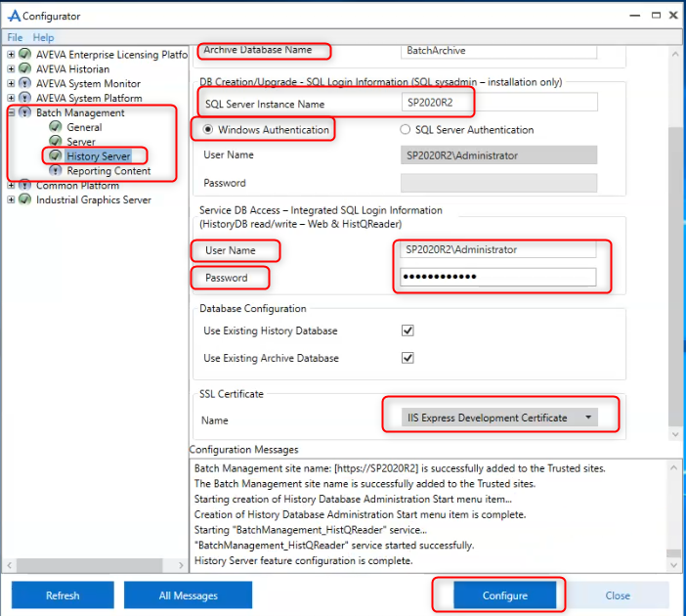686x616 pixels.
Task: Click the History Server check icon
Action: point(55,155)
